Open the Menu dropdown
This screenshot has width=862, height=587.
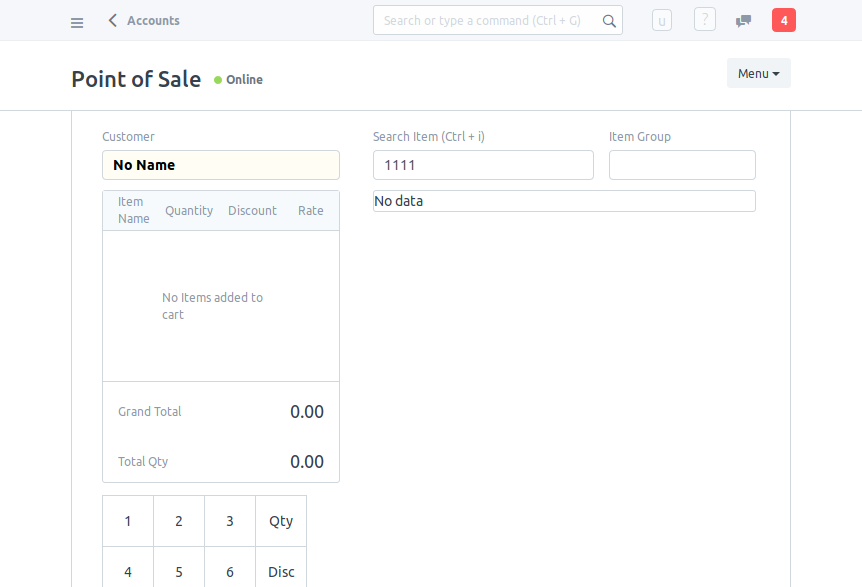point(758,72)
